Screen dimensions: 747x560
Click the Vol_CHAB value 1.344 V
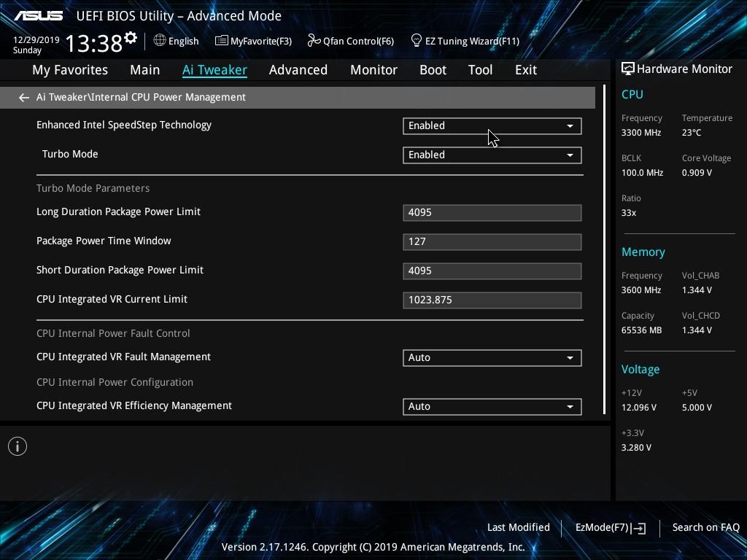tap(697, 290)
